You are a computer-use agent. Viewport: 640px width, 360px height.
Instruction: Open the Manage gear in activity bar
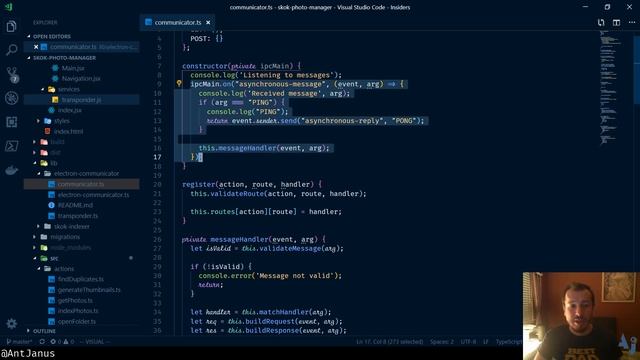click(11, 324)
